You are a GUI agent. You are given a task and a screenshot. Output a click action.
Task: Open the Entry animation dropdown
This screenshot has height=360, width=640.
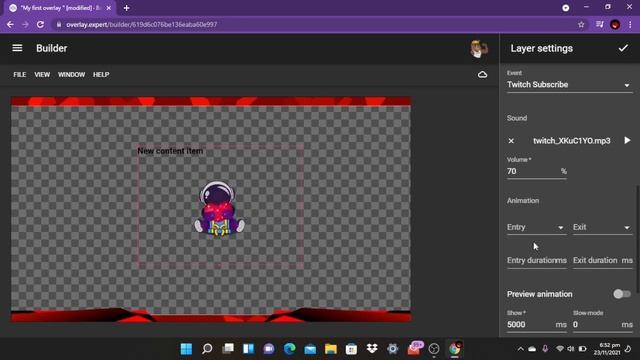point(536,227)
